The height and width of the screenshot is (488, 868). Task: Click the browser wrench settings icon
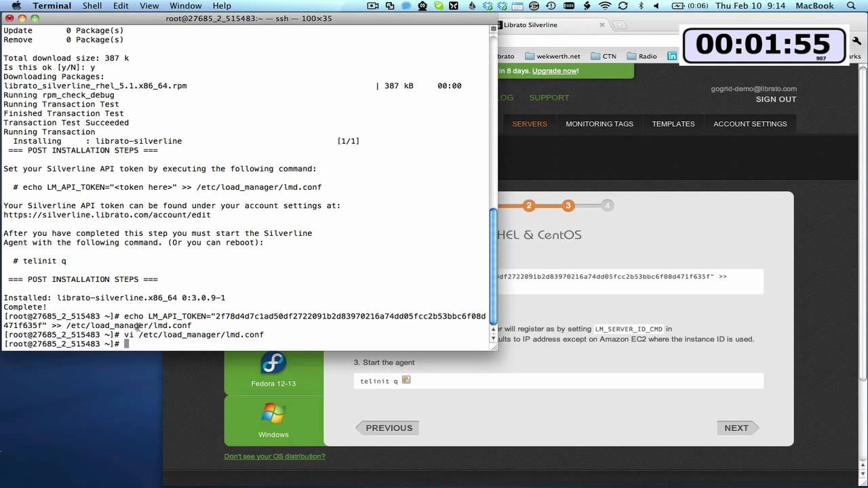pyautogui.click(x=858, y=41)
